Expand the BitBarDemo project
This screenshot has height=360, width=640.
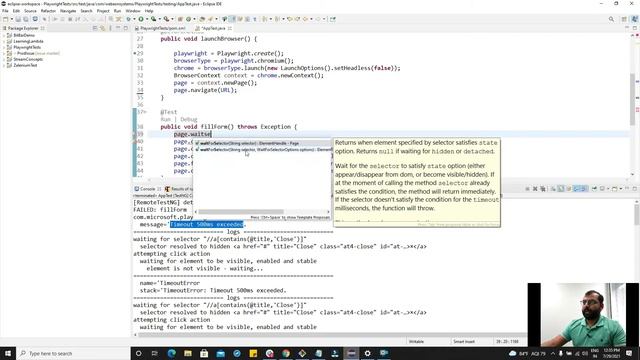click(4, 35)
